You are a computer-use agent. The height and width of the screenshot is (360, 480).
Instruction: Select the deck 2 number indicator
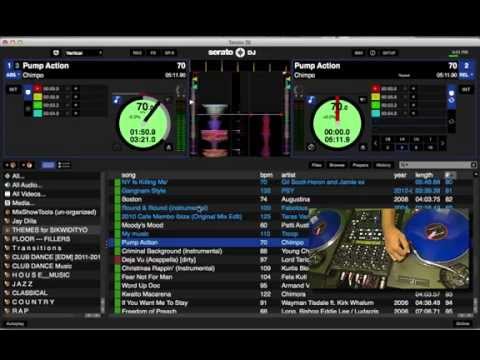(x=467, y=66)
